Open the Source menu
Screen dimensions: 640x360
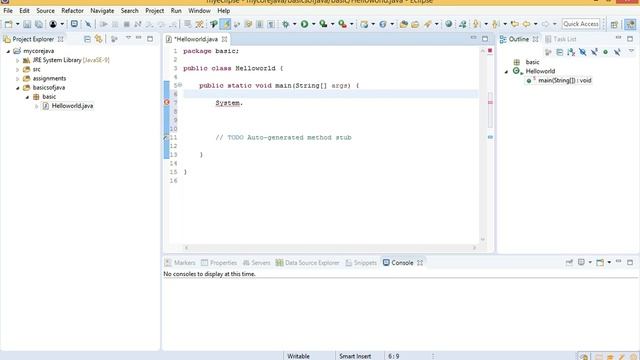(45, 11)
